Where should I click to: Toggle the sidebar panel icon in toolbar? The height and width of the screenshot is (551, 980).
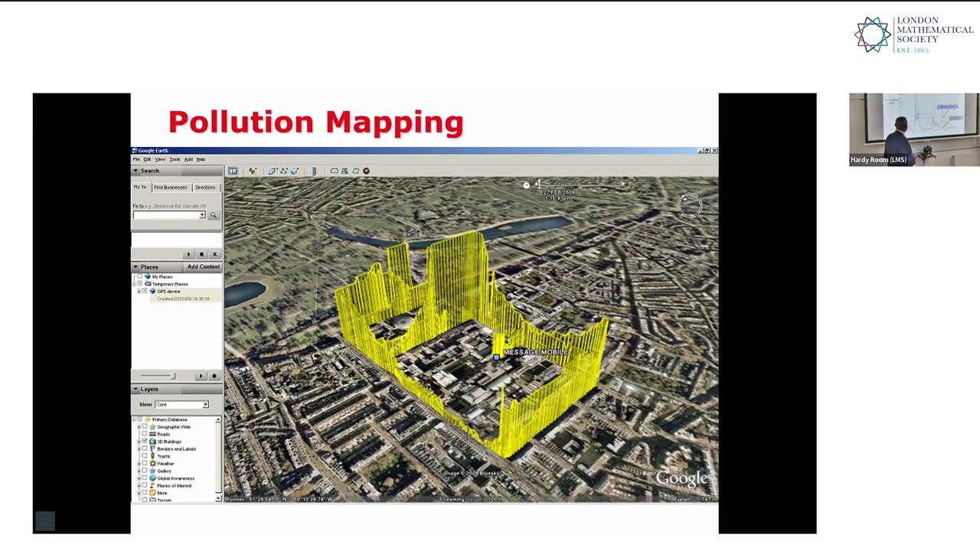[233, 171]
